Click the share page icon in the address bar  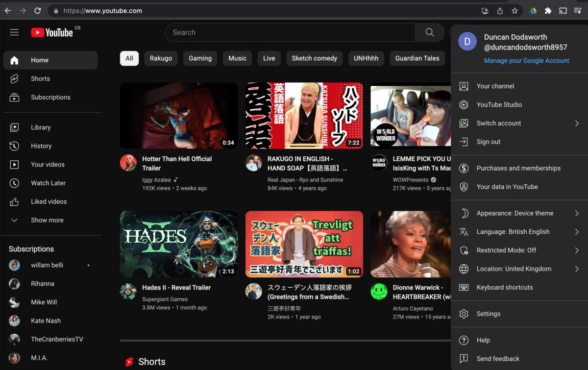tap(500, 10)
